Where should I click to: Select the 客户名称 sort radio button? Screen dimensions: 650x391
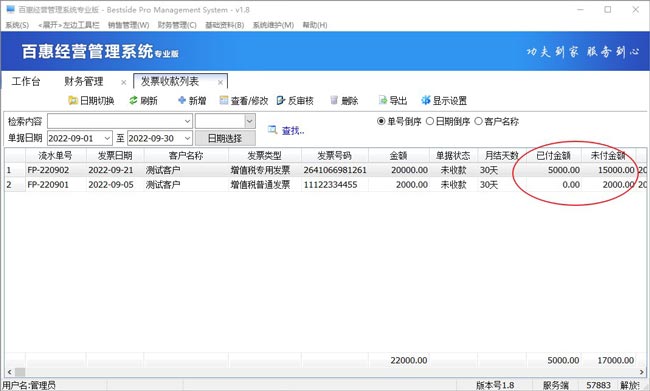tap(478, 121)
